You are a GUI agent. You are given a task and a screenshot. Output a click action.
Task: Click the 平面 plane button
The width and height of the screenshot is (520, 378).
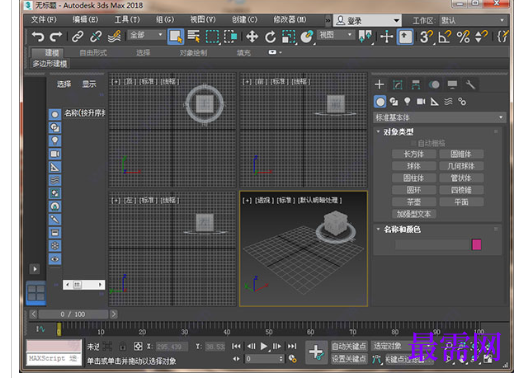[x=461, y=202]
